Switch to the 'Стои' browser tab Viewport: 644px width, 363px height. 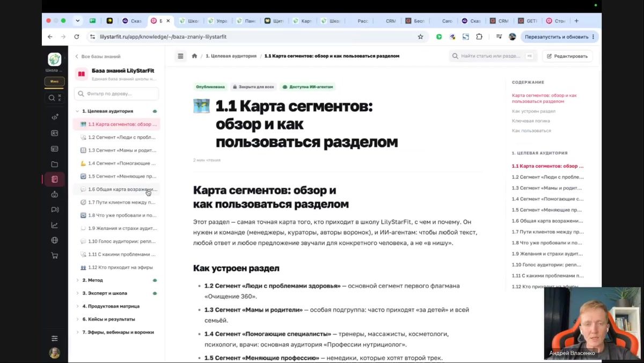555,21
